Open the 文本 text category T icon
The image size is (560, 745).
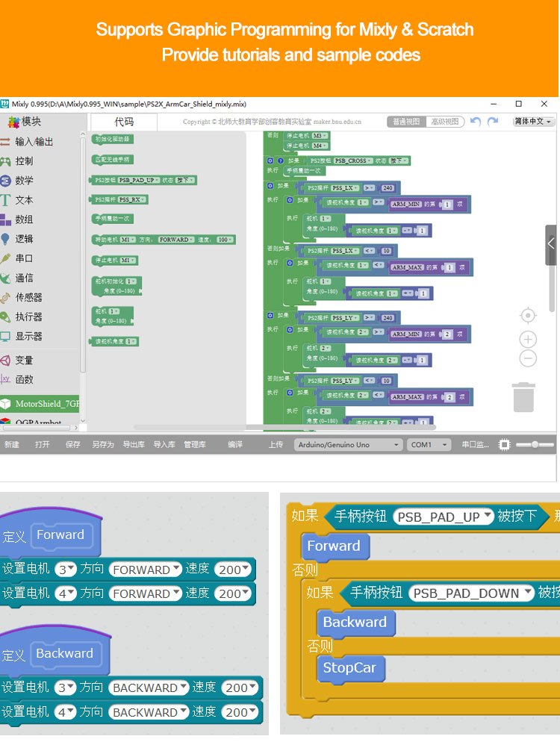click(x=5, y=200)
